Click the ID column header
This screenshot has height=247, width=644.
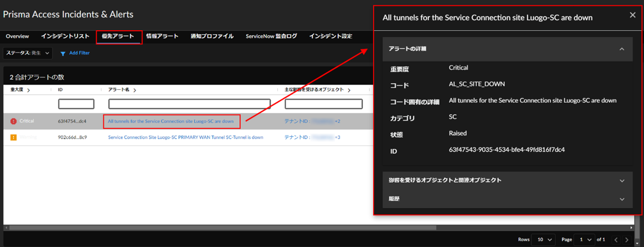(60, 90)
